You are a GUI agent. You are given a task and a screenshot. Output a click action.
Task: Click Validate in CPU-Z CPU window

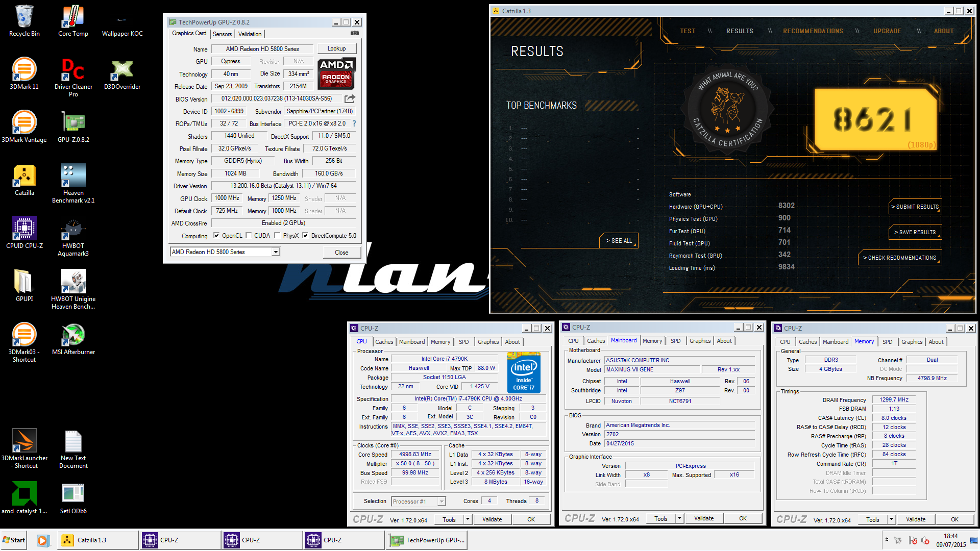(492, 519)
